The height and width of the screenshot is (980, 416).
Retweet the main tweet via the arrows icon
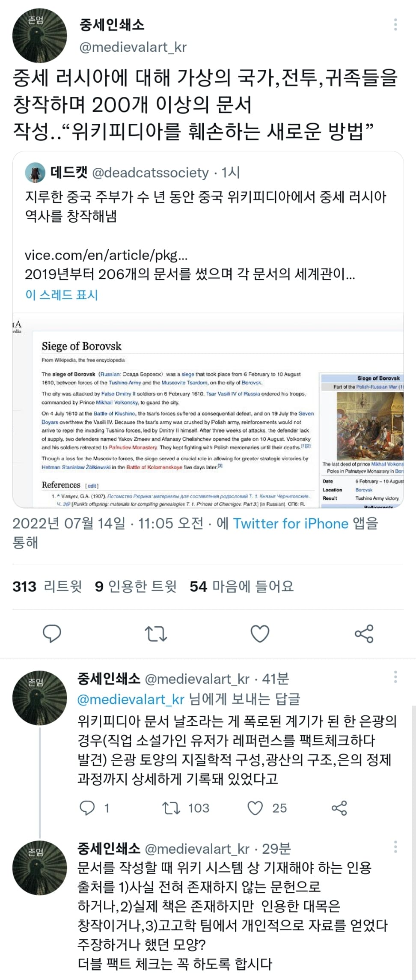pos(156,634)
